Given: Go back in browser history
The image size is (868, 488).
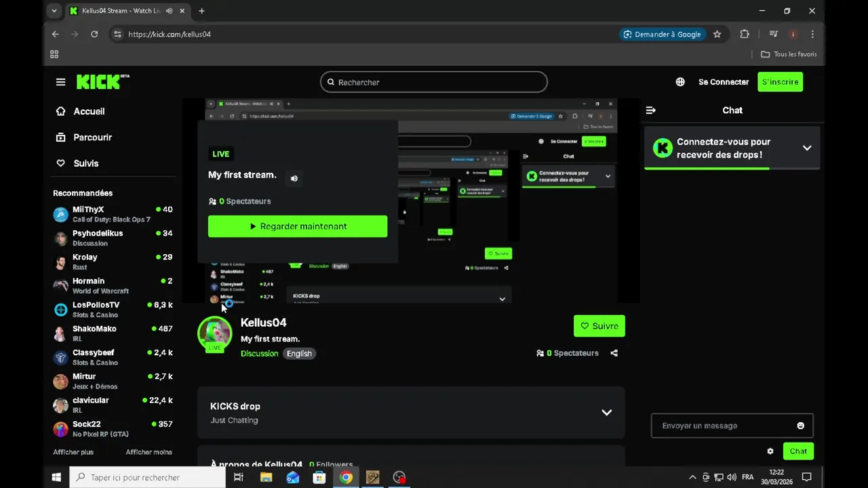Looking at the screenshot, I should click(x=56, y=34).
